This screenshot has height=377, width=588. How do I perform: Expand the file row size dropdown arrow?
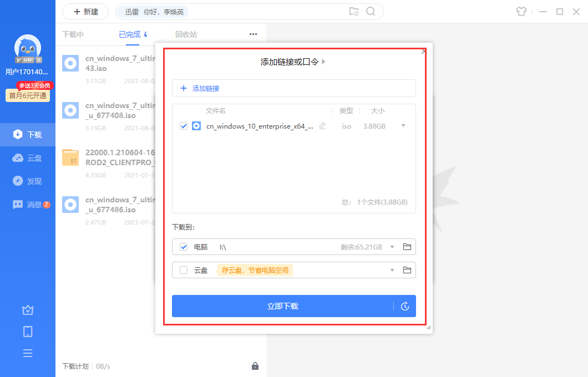click(403, 126)
